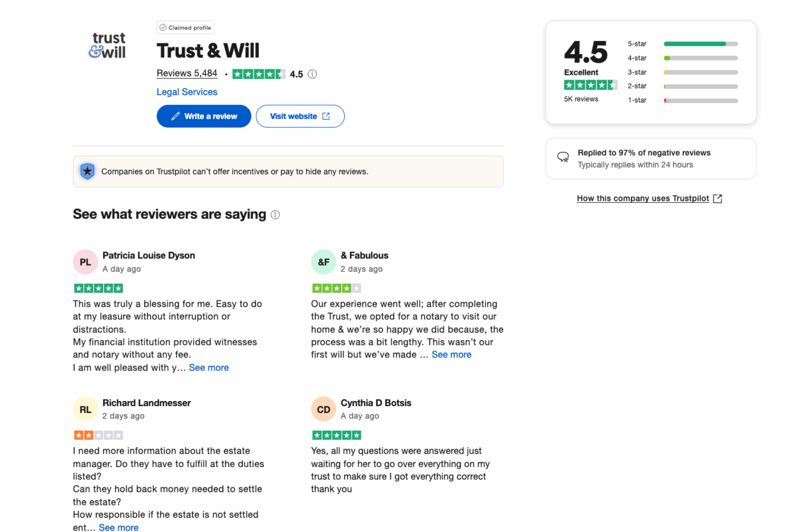Image resolution: width=795 pixels, height=532 pixels.
Task: Click the Claimed profile checkmark icon
Action: tap(163, 27)
